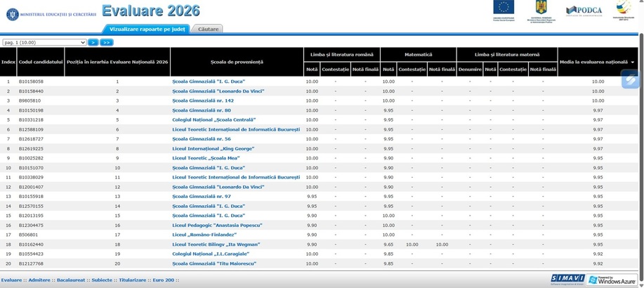Screen dimensions: 644x288
Task: Click the Titularizare footer link
Action: (x=132, y=280)
